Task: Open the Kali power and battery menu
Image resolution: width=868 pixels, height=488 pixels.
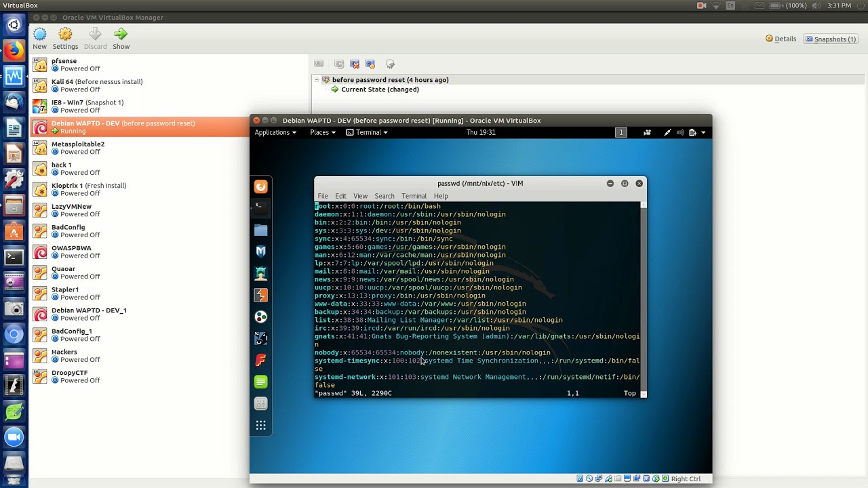Action: pos(697,132)
